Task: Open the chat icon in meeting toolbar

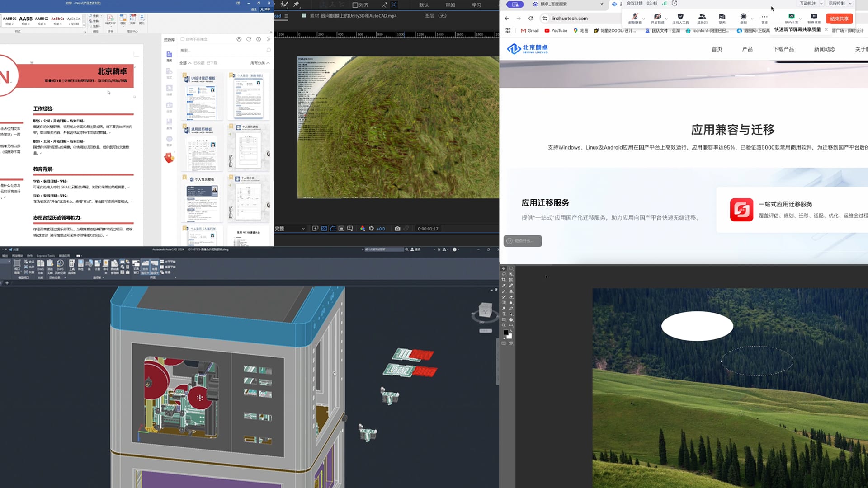Action: 722,17
